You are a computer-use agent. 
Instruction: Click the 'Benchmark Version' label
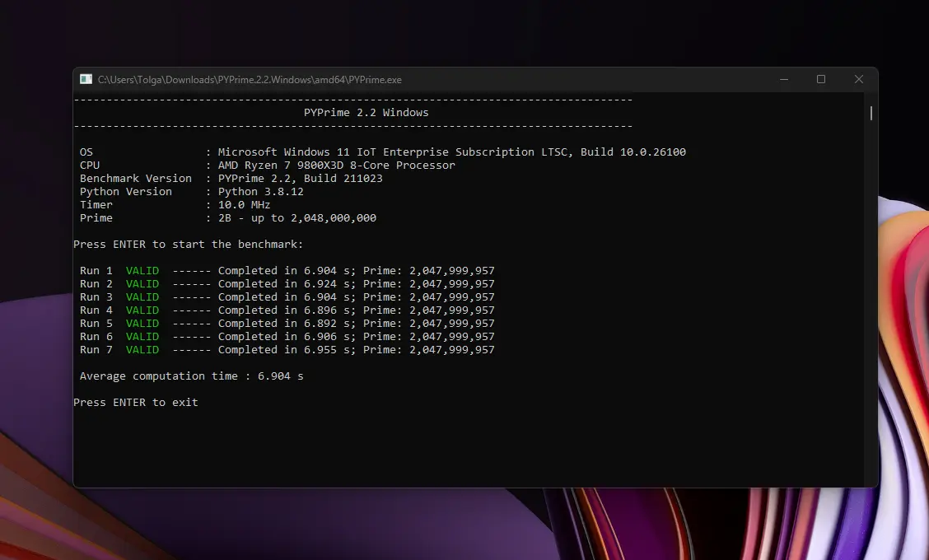click(136, 179)
